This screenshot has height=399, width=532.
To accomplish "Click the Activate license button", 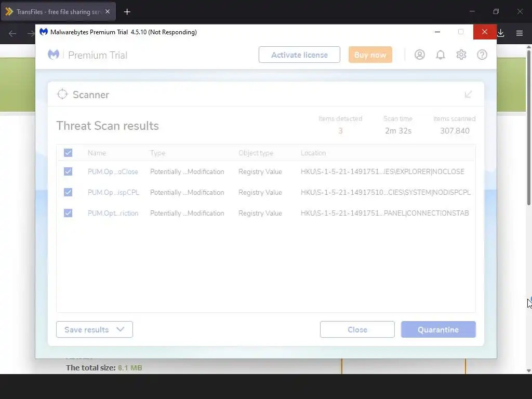I will [x=299, y=55].
